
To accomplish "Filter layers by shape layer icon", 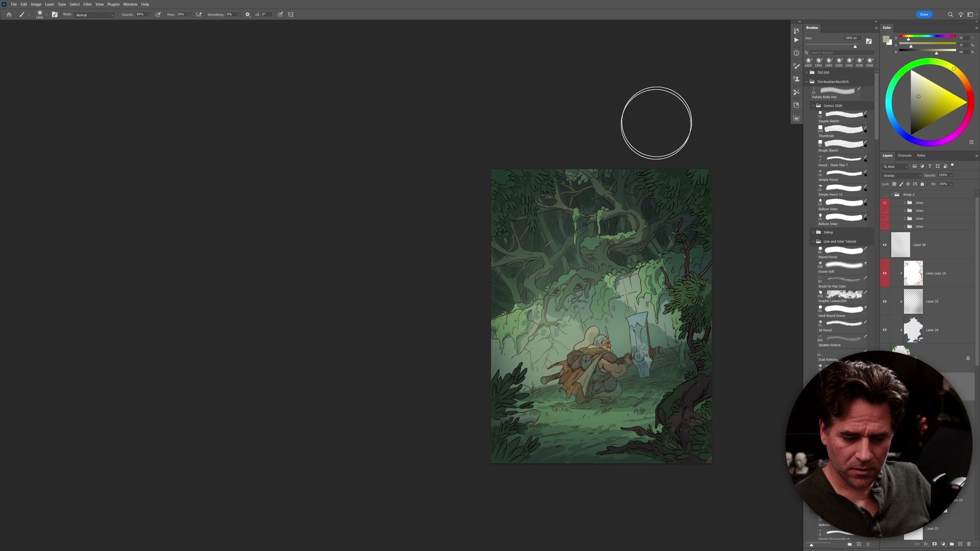I will pos(937,166).
